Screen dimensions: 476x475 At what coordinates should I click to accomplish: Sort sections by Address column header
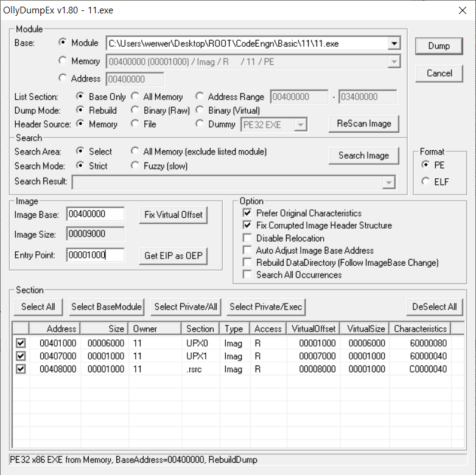tap(55, 329)
